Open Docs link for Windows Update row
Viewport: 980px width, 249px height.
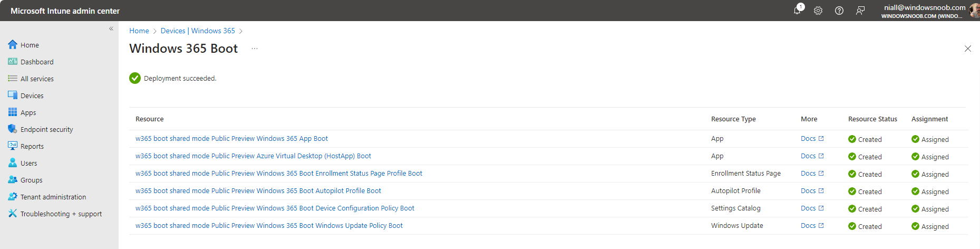812,226
